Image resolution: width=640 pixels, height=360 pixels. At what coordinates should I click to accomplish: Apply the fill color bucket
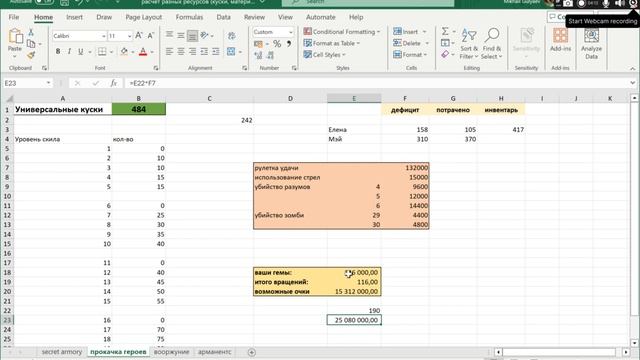click(x=124, y=51)
